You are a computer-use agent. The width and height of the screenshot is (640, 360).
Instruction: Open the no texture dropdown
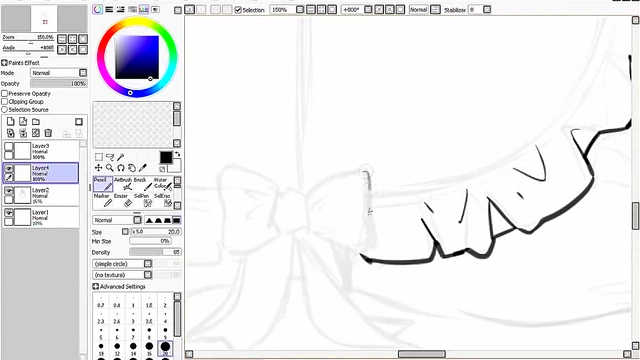[x=122, y=275]
